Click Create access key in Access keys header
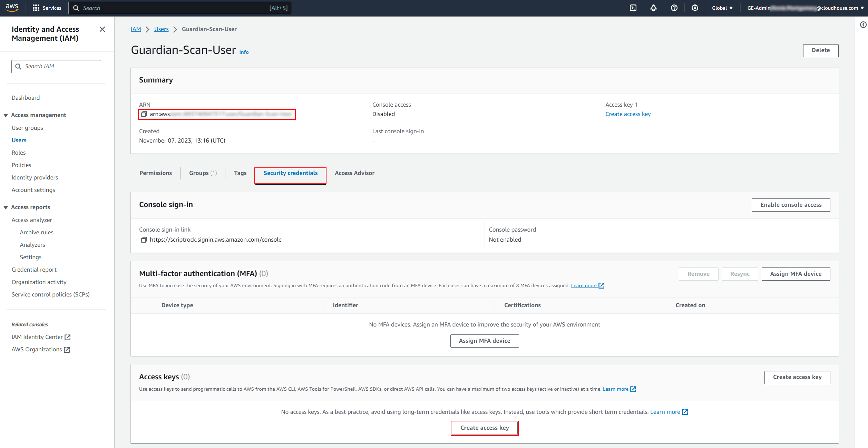 (797, 377)
